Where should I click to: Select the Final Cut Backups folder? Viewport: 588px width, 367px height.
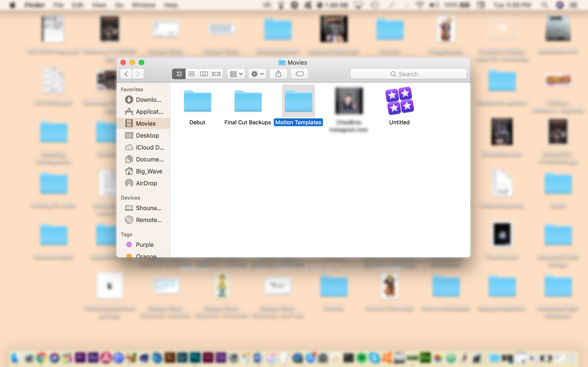pos(248,101)
